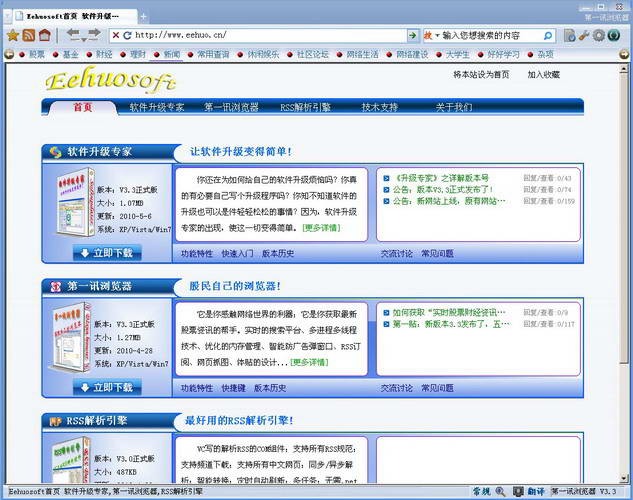Image resolution: width=633 pixels, height=500 pixels.
Task: Click the back arrow button
Action: click(73, 33)
